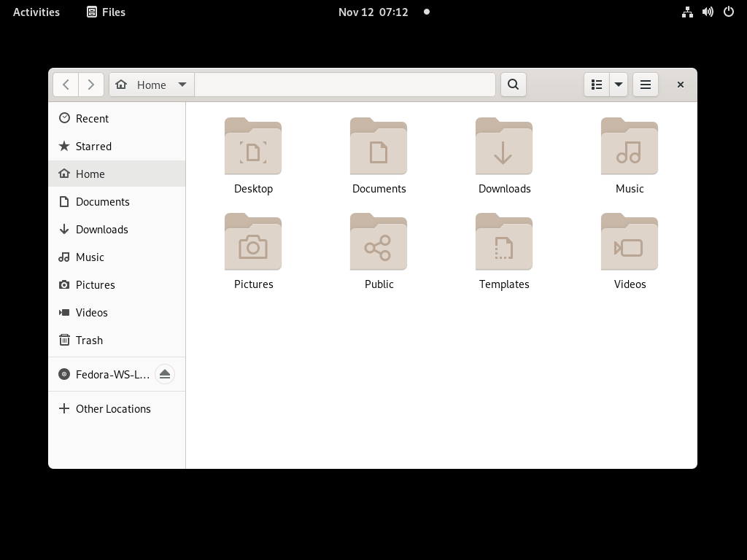Open Other Locations in the sidebar
Image resolution: width=747 pixels, height=560 pixels.
point(117,408)
